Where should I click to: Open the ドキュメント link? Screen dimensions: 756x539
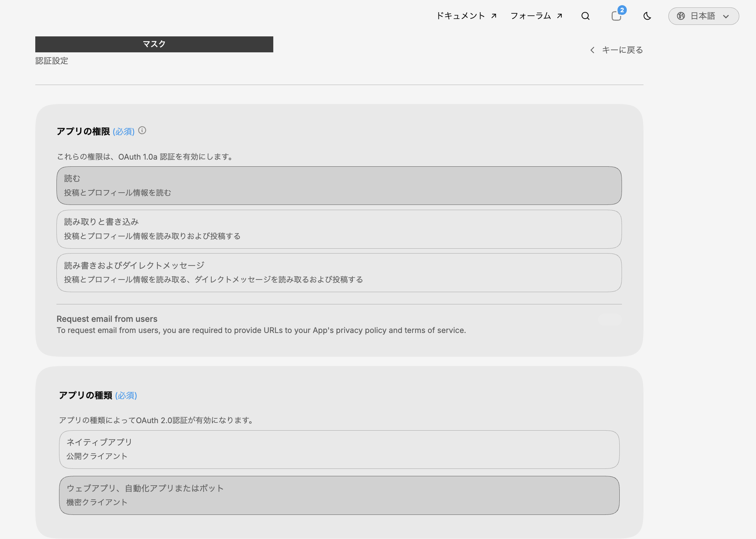tap(466, 16)
